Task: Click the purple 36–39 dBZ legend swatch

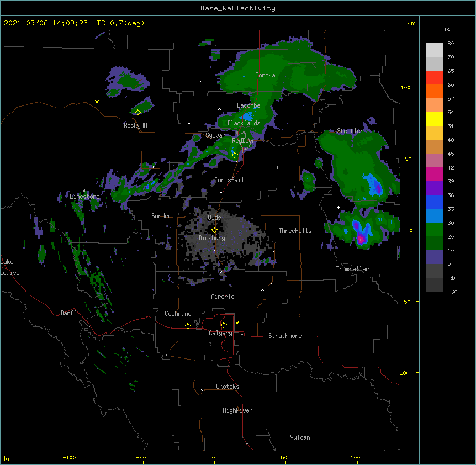Action: coord(434,188)
